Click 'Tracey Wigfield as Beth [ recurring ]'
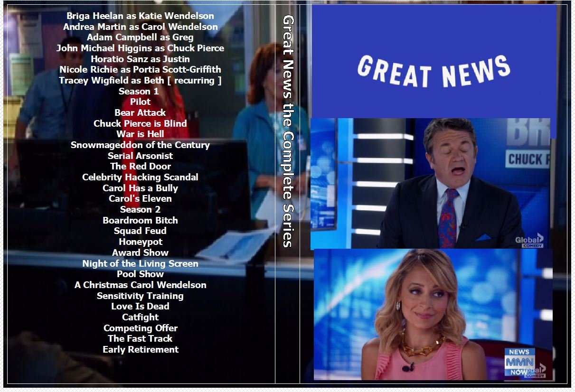The width and height of the screenshot is (575, 392). tap(140, 81)
